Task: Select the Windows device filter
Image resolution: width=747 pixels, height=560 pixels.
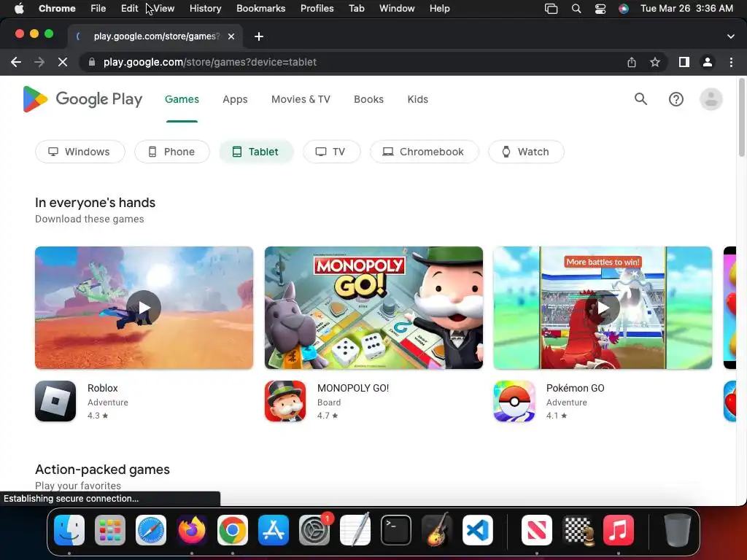Action: 80,152
